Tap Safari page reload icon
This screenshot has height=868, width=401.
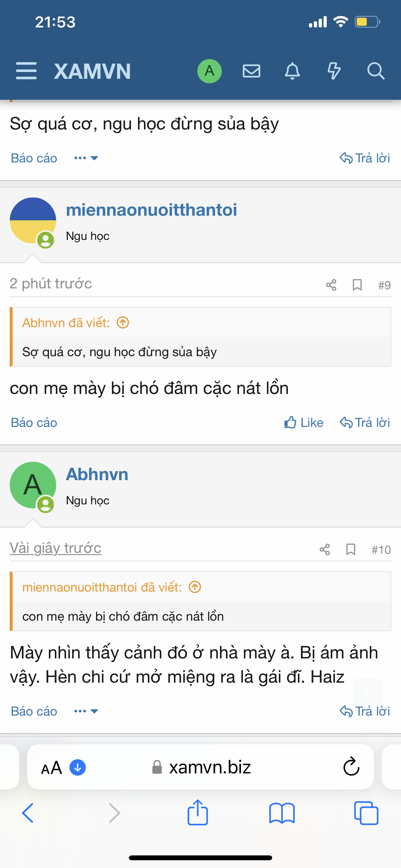click(x=351, y=767)
